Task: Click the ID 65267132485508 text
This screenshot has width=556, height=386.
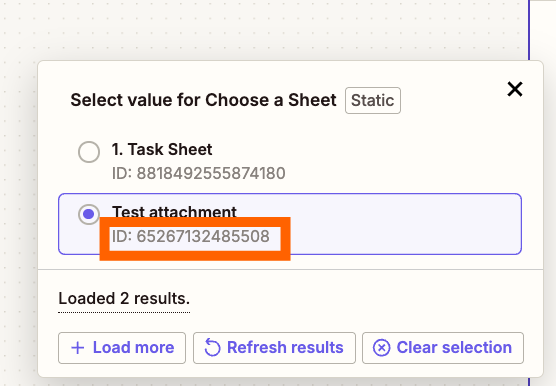Action: point(191,236)
